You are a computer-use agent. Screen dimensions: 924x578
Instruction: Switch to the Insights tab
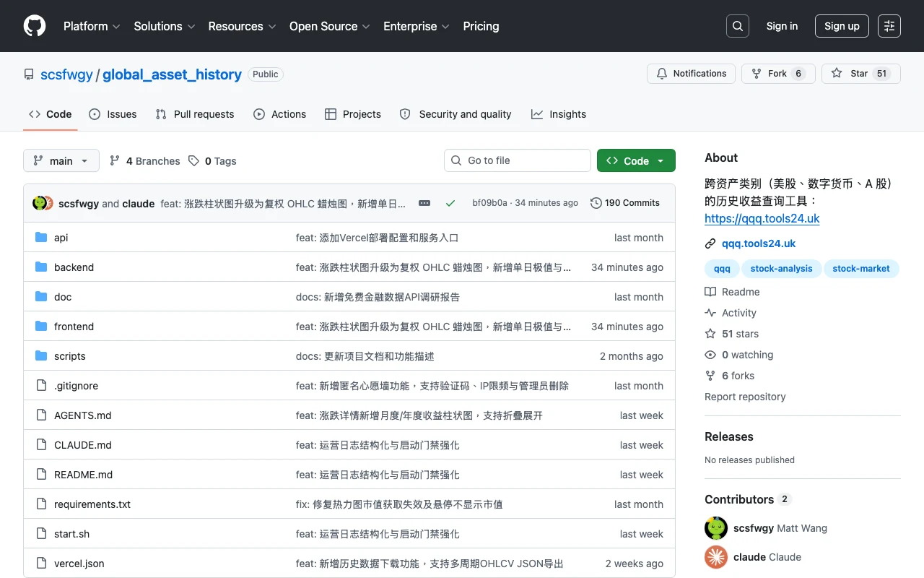[x=559, y=114]
